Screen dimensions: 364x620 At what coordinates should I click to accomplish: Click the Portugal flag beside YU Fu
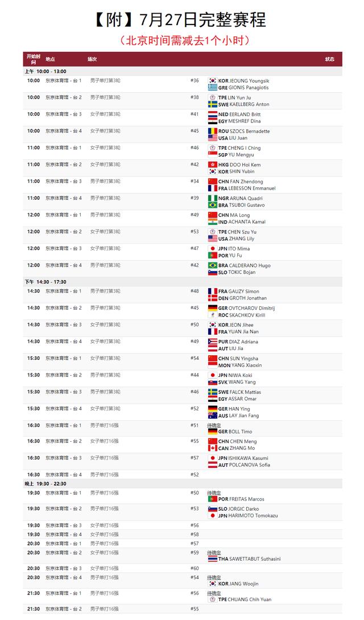[212, 256]
